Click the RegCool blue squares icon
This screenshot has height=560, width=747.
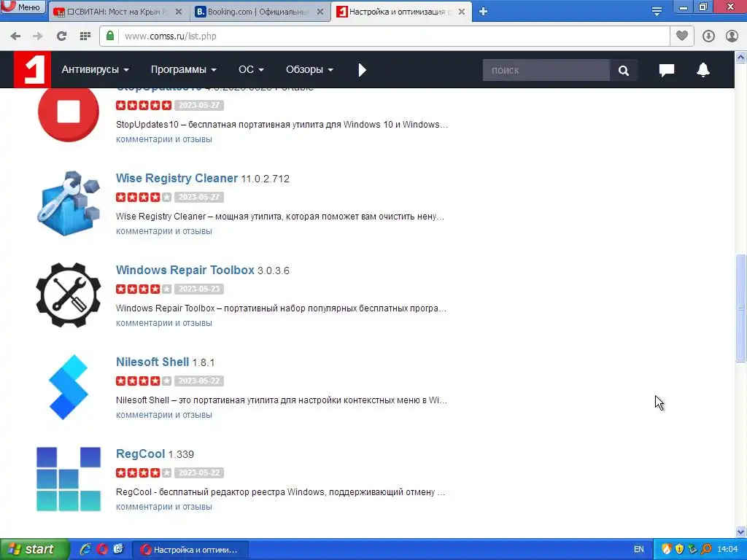[69, 479]
